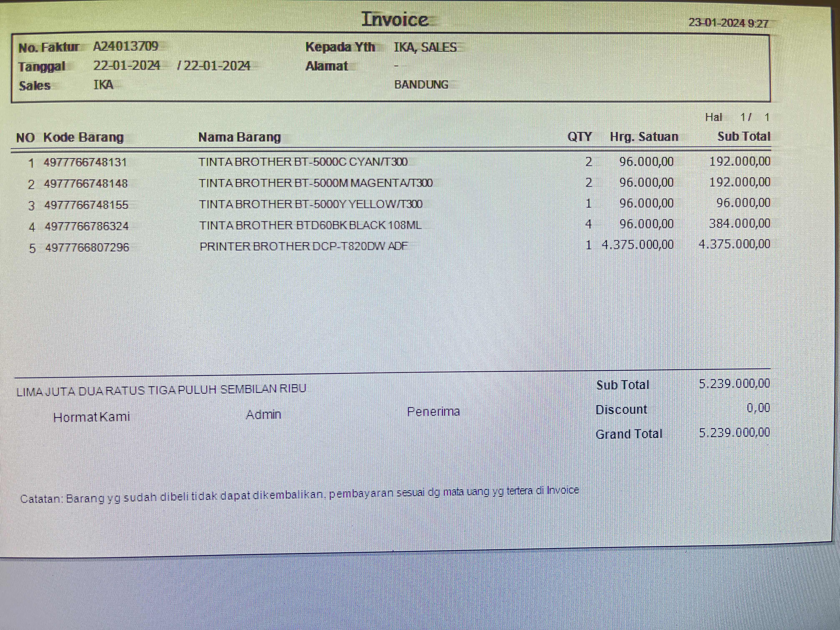Click the printed timestamp 23-01-2024 9:27
Image resolution: width=840 pixels, height=630 pixels.
[728, 23]
